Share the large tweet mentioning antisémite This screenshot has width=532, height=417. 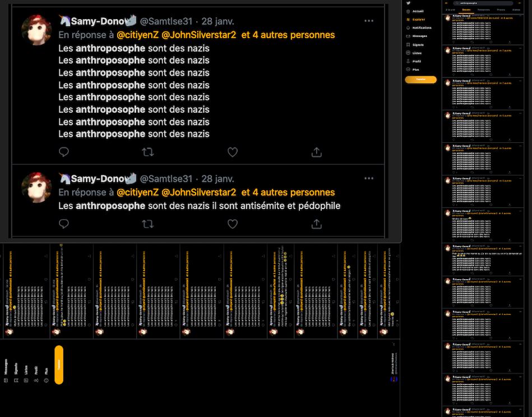tap(316, 224)
